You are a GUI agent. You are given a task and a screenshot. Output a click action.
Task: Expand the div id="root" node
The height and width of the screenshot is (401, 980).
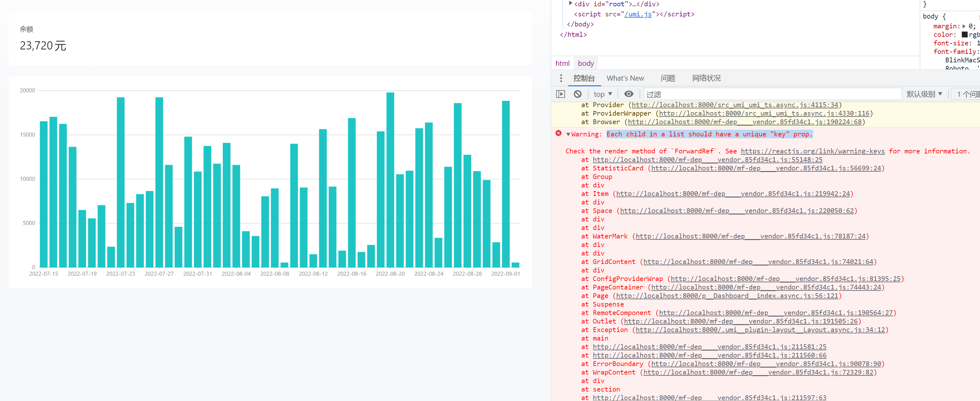[570, 3]
